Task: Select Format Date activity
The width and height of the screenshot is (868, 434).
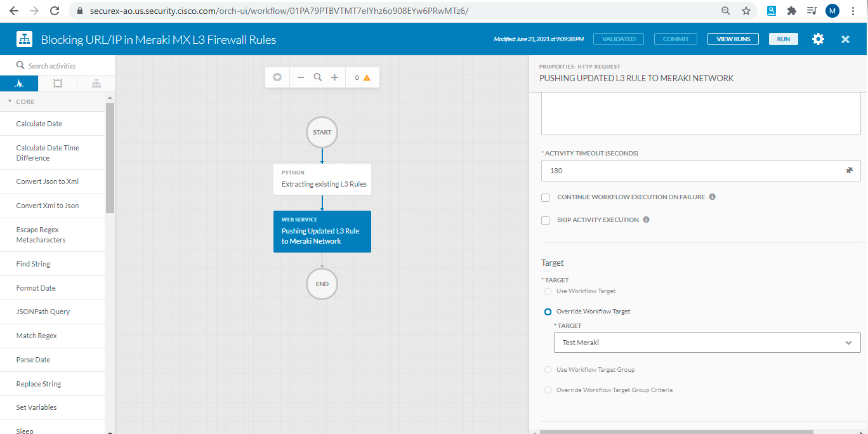Action: [x=53, y=288]
